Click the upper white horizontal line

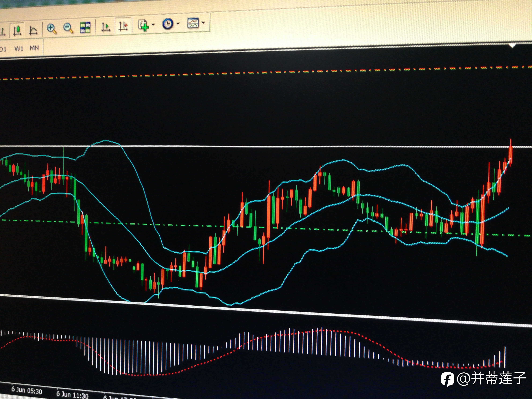[x=265, y=146]
